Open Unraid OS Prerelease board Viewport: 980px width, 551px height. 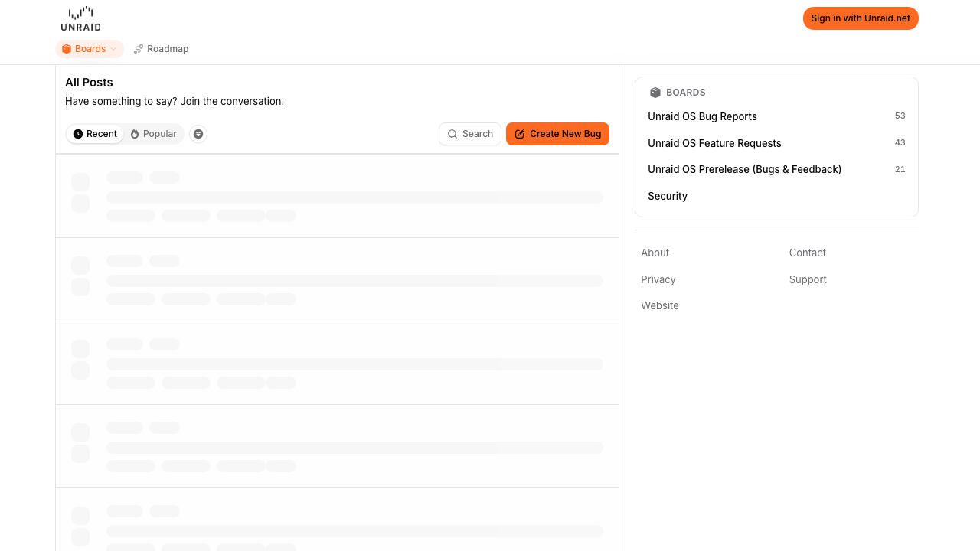click(x=744, y=169)
